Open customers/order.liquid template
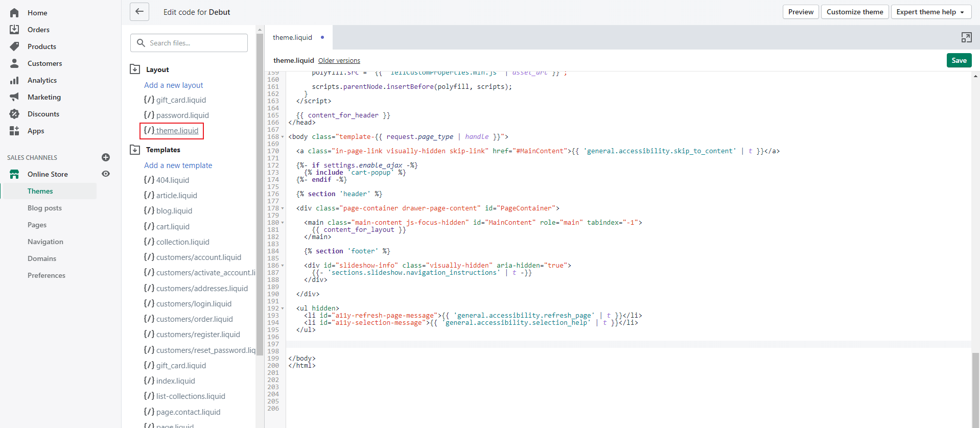The width and height of the screenshot is (980, 428). point(189,319)
